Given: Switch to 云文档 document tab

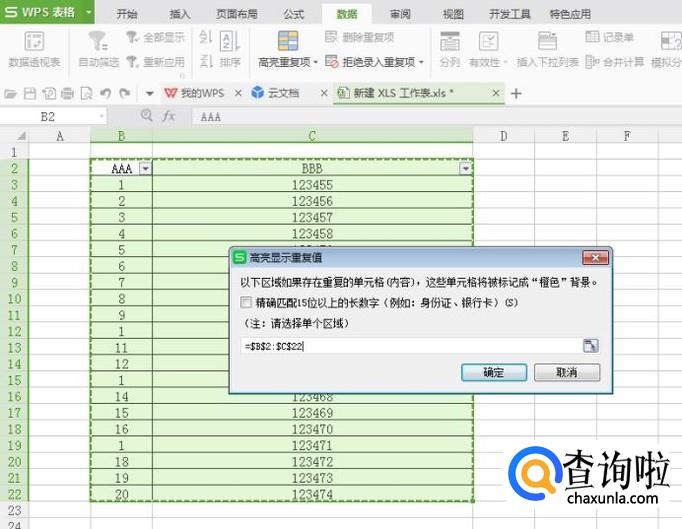Looking at the screenshot, I should pos(276,93).
